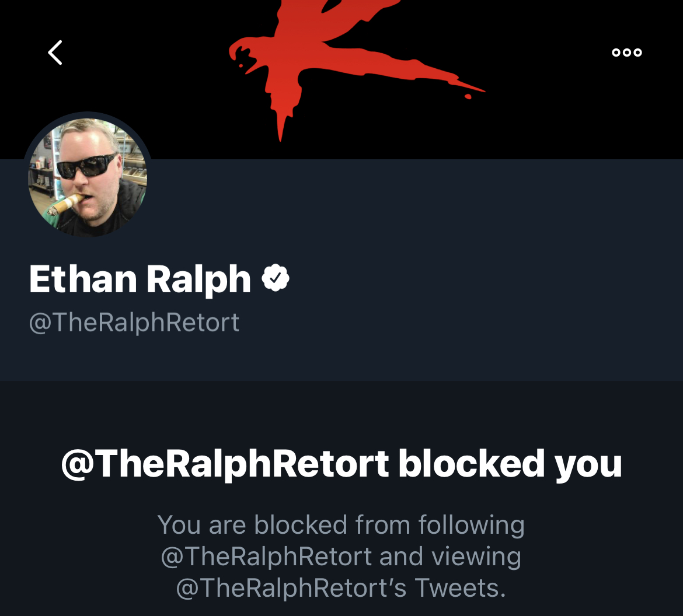The width and height of the screenshot is (683, 616).
Task: Tap @TheRalphRetort before 'and viewing'
Action: (x=266, y=556)
